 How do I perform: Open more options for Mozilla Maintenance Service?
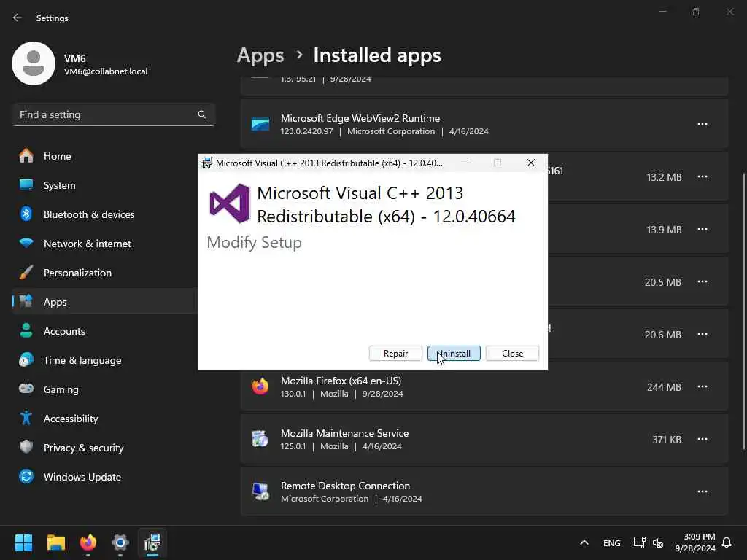coord(703,440)
